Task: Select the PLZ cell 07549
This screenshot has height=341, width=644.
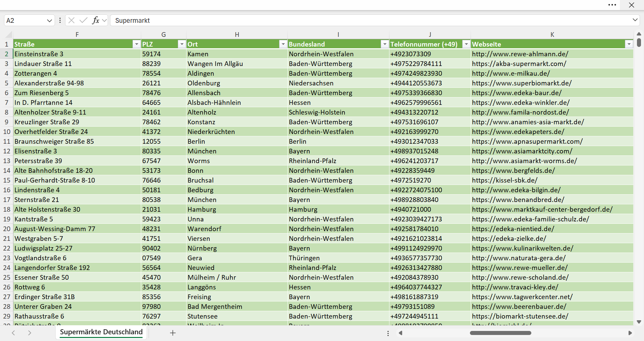Action: [x=164, y=258]
